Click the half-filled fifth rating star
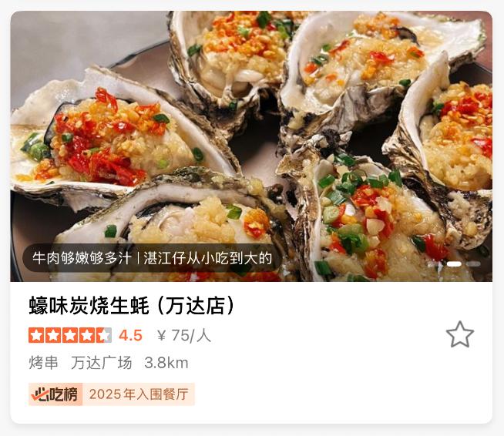Image resolution: width=504 pixels, height=436 pixels. click(x=103, y=335)
